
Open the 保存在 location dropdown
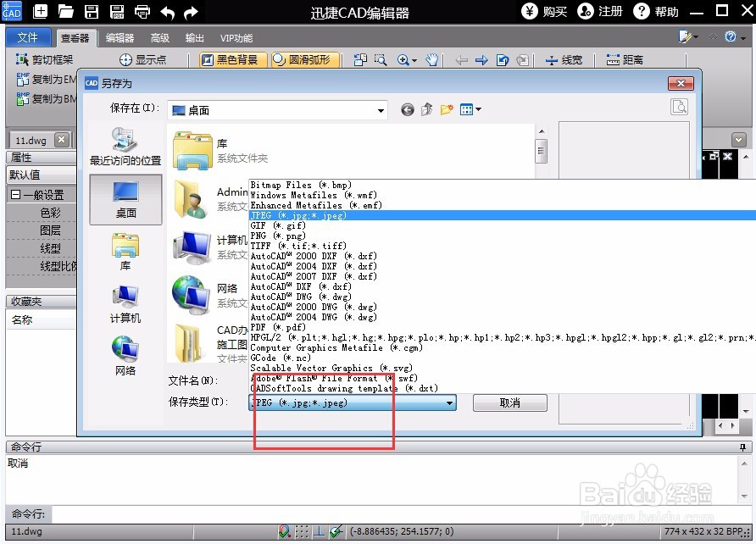pyautogui.click(x=381, y=110)
